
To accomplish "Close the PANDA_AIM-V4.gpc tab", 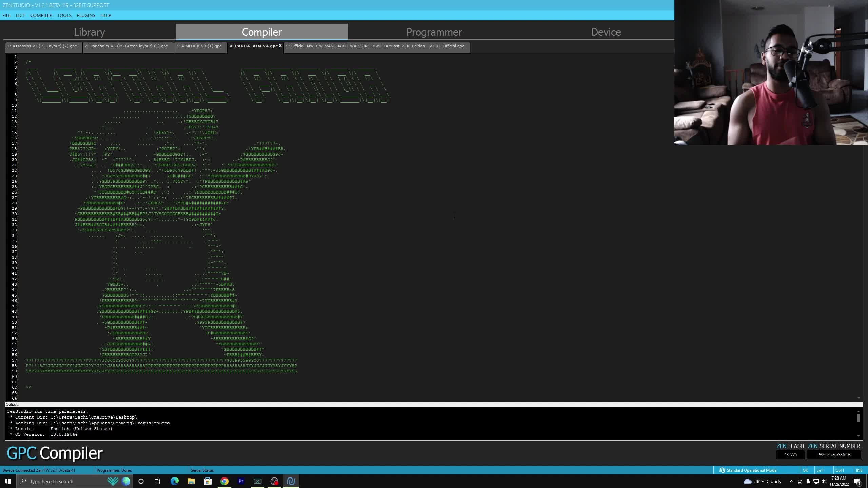I will (x=280, y=46).
